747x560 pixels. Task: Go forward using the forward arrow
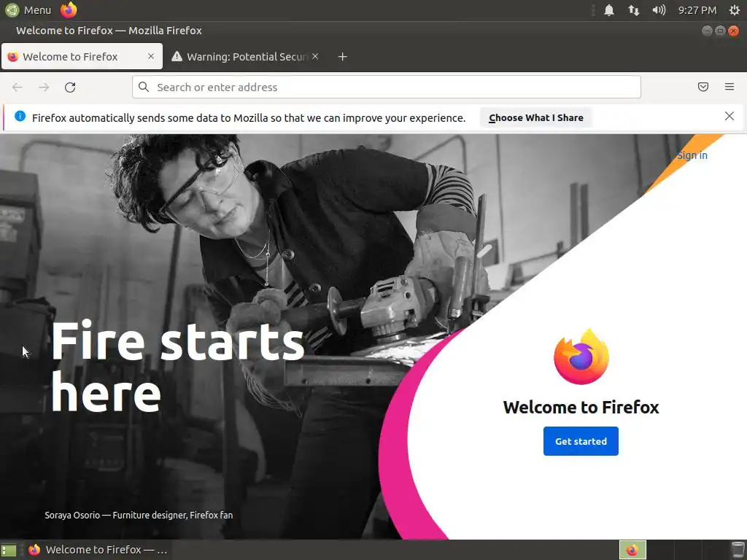pos(44,87)
